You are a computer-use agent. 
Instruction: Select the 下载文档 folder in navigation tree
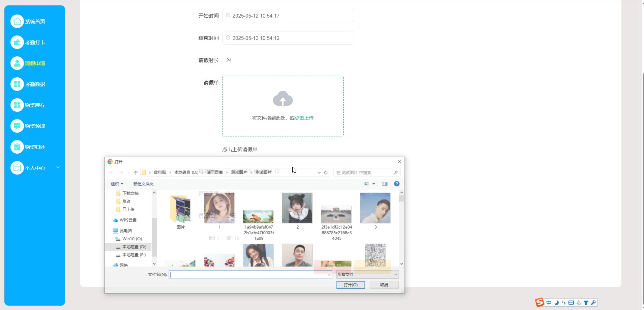[130, 193]
